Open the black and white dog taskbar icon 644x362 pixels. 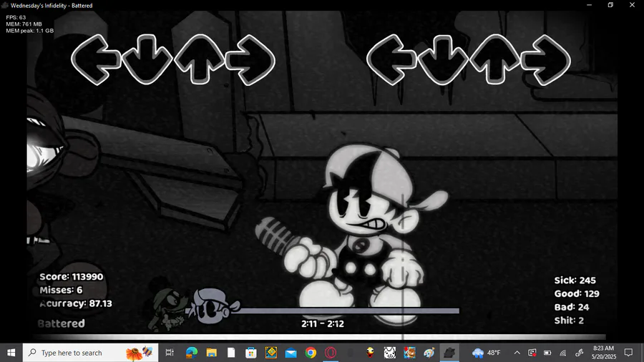coord(390,353)
